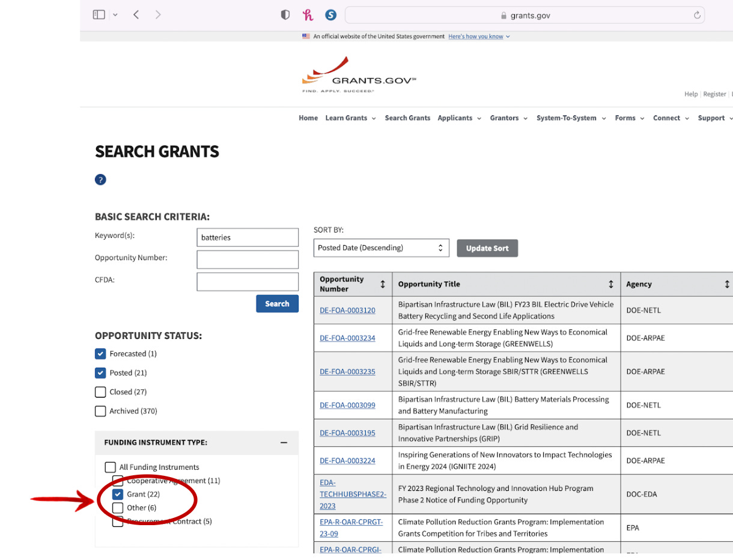
Task: Click the pink Honey extension icon
Action: (x=308, y=15)
